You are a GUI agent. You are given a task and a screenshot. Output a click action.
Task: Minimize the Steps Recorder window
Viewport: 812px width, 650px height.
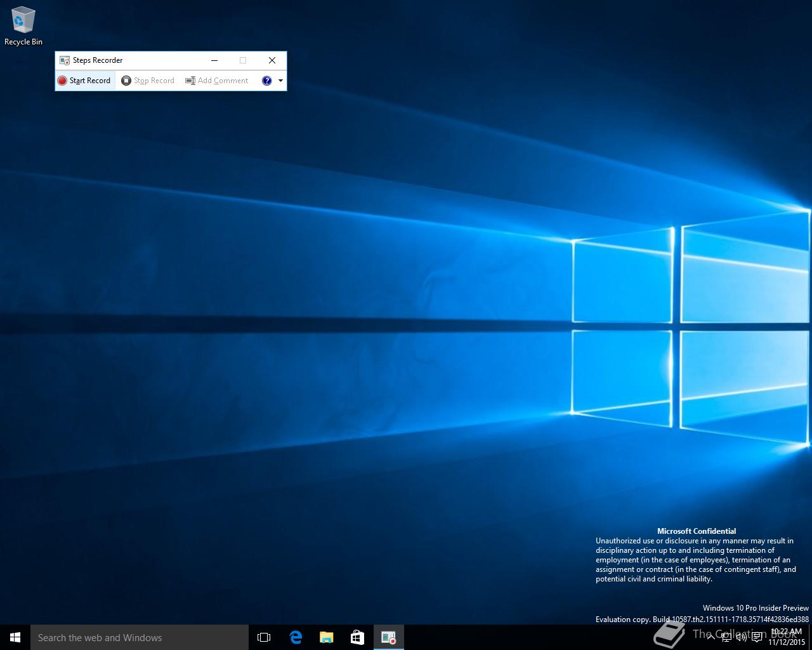pyautogui.click(x=214, y=60)
